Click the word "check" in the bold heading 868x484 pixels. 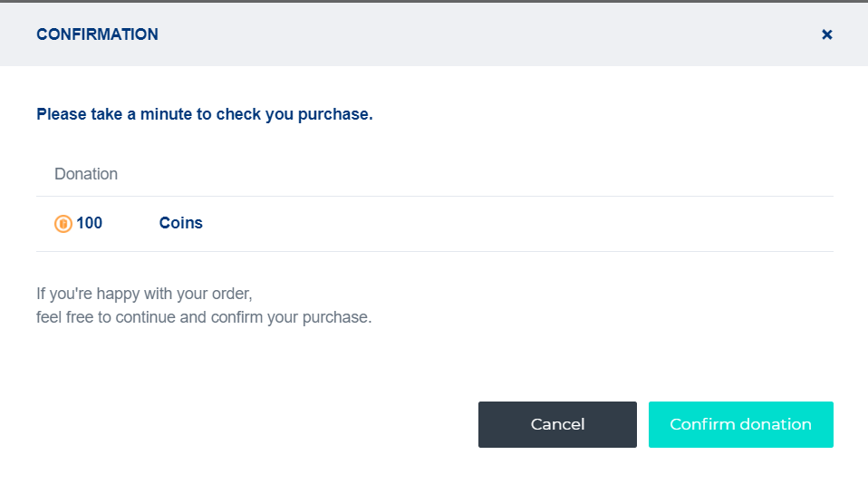coord(237,115)
